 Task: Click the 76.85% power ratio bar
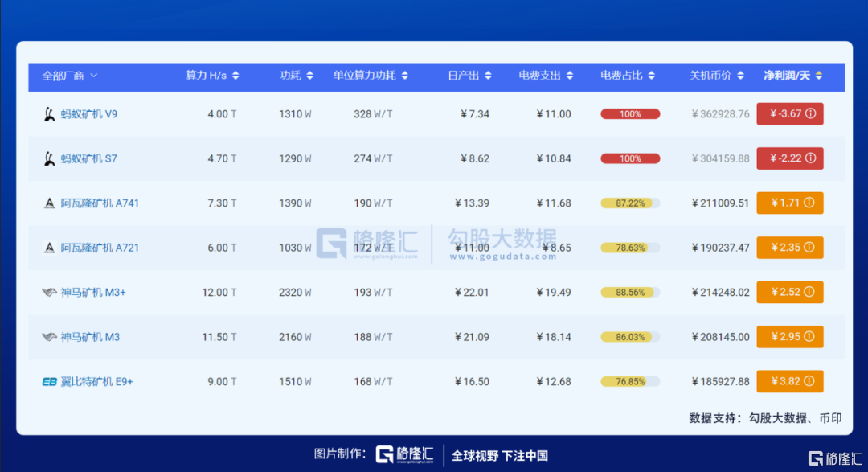tap(630, 381)
